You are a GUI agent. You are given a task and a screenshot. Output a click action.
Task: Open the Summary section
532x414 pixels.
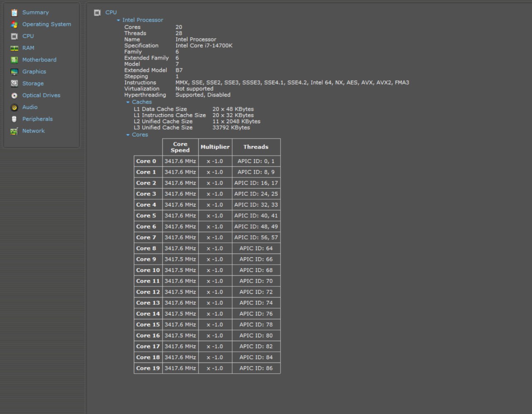pos(35,12)
